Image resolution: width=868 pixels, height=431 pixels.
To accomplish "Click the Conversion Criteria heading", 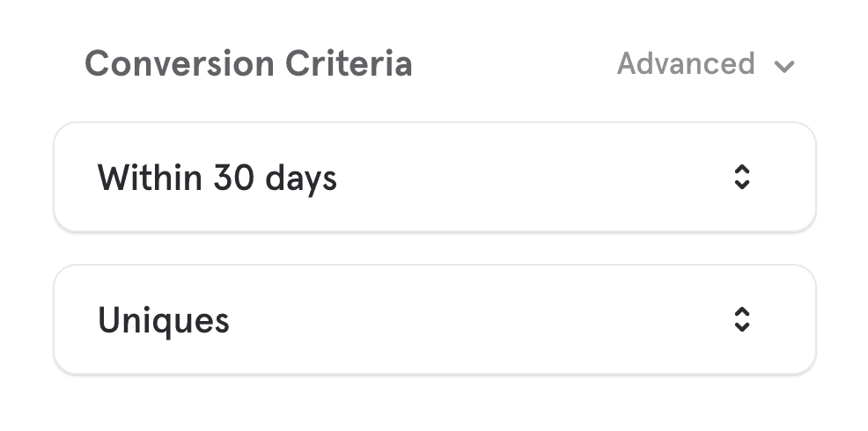I will pyautogui.click(x=248, y=64).
